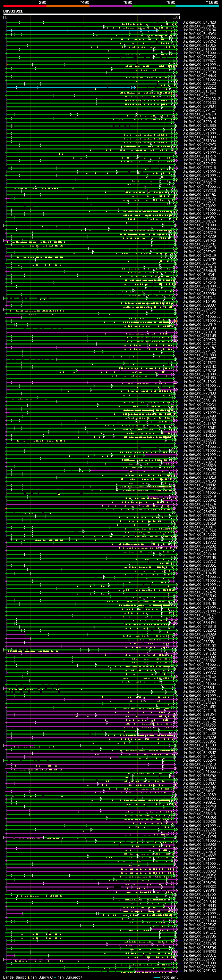Click the cyan ~100% identity color bar

click(x=197, y=6)
